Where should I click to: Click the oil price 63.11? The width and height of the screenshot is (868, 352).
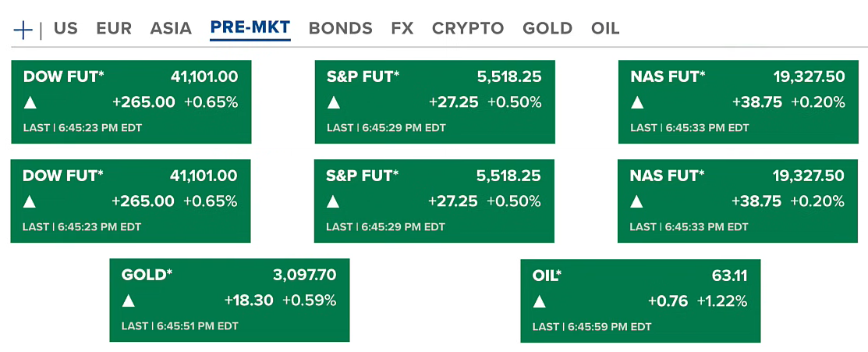[x=730, y=276]
